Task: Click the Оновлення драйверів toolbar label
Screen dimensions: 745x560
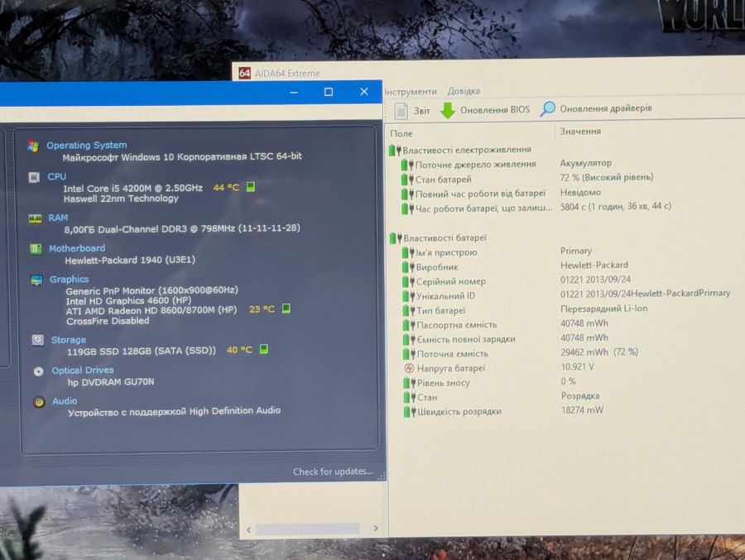Action: point(606,108)
